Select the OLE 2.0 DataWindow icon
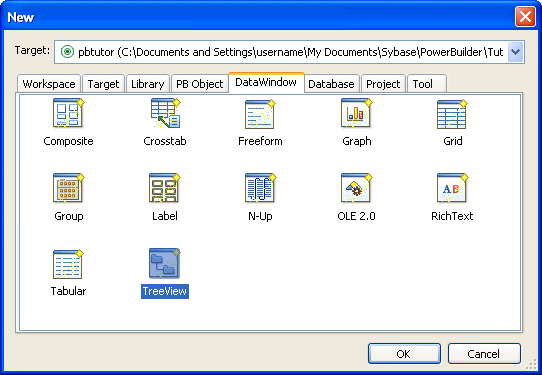Viewport: 542px width, 375px height. [x=356, y=188]
